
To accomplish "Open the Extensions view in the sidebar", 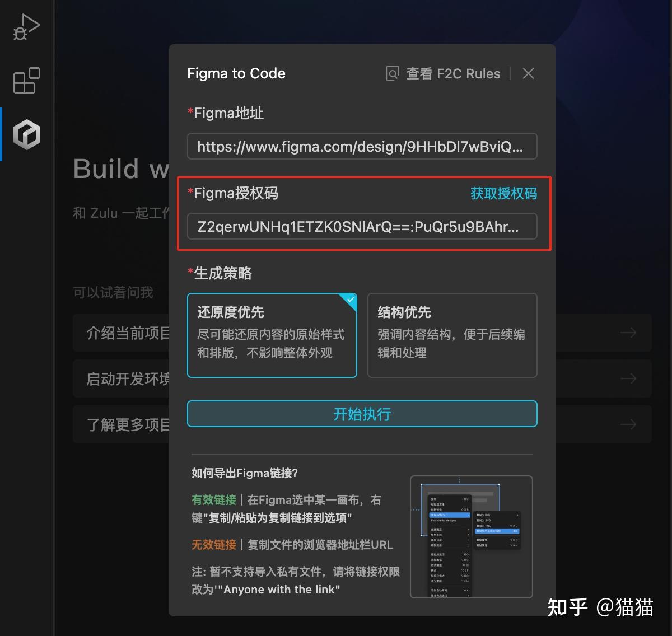I will [26, 81].
